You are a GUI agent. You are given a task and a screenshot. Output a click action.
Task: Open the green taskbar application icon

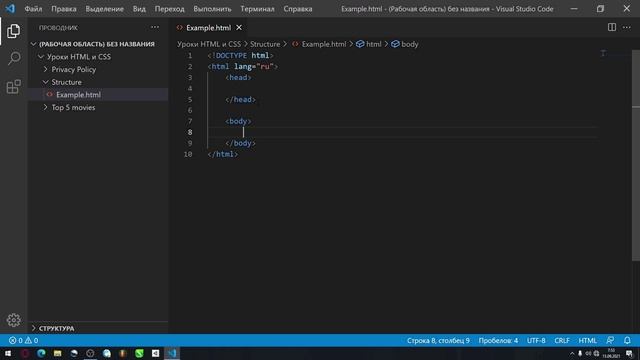[139, 353]
